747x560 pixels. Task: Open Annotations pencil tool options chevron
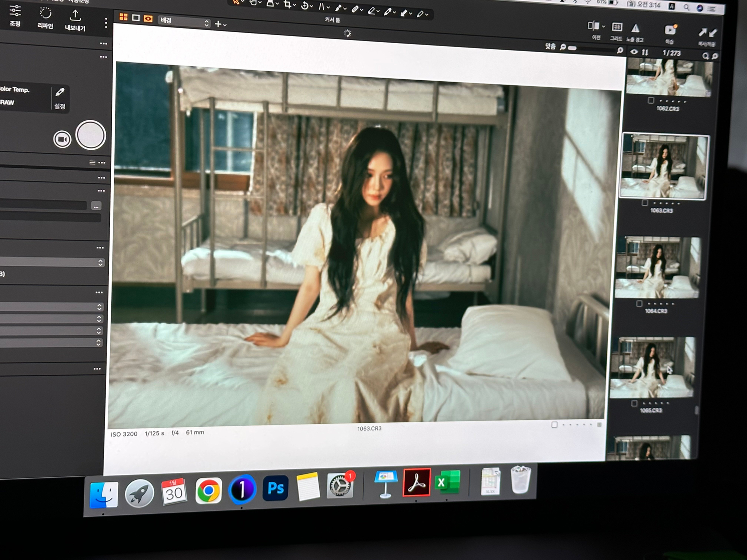(427, 15)
